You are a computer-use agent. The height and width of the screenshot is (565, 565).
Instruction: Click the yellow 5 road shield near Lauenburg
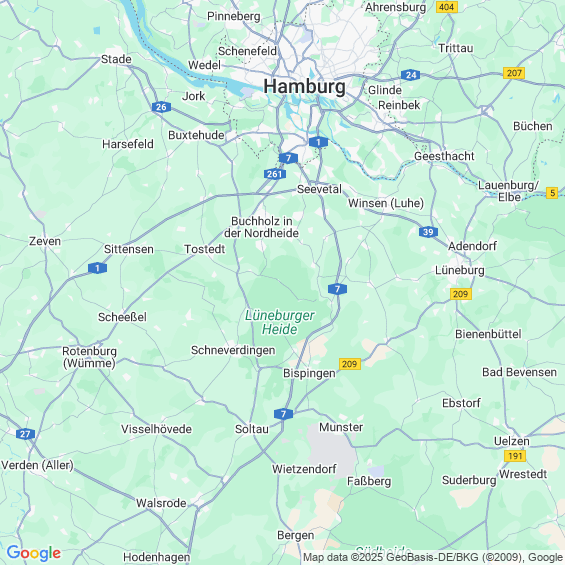pos(552,193)
